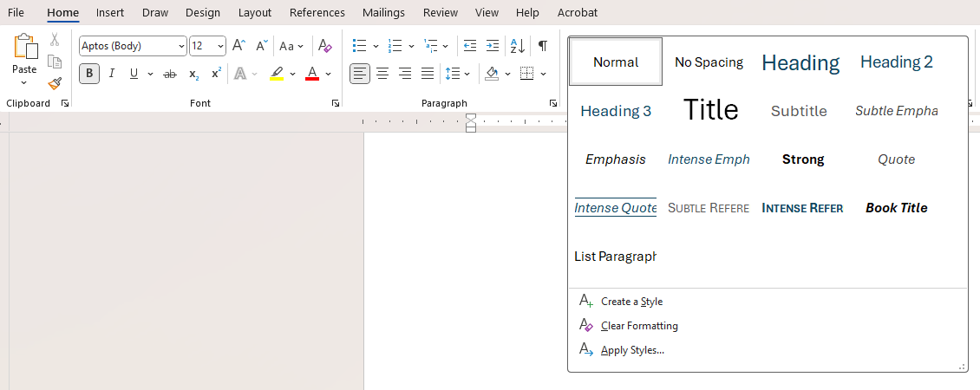Apply the Strong style

803,159
